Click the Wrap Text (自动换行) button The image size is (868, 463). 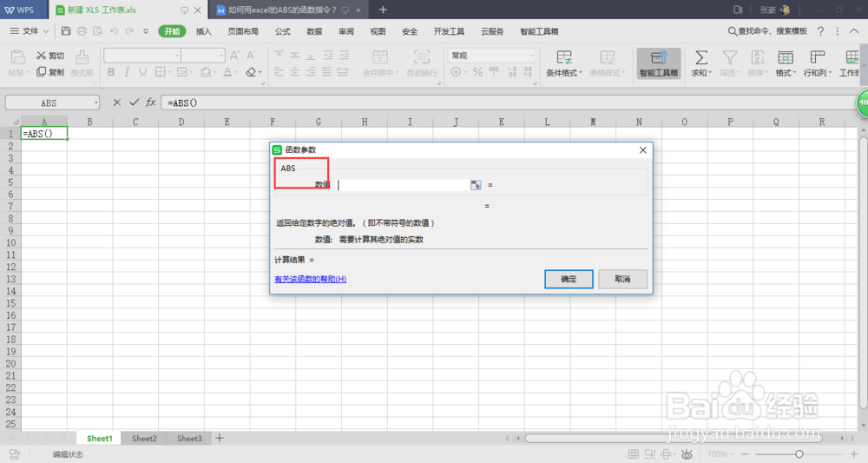(x=422, y=63)
